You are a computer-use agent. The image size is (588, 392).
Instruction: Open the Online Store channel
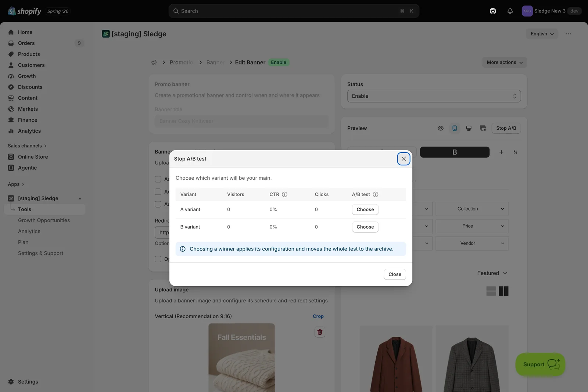tap(33, 157)
